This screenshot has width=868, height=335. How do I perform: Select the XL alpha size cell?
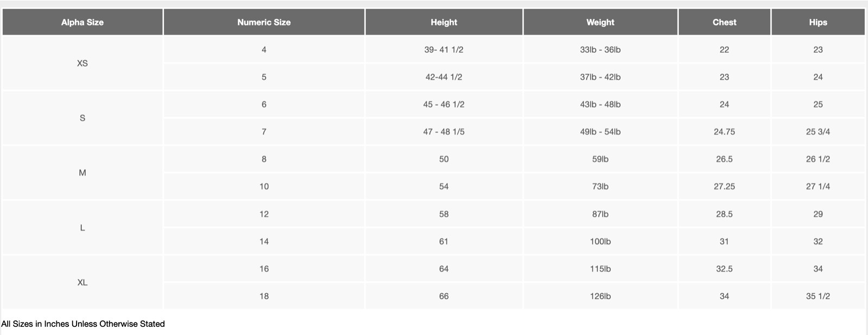pyautogui.click(x=82, y=282)
